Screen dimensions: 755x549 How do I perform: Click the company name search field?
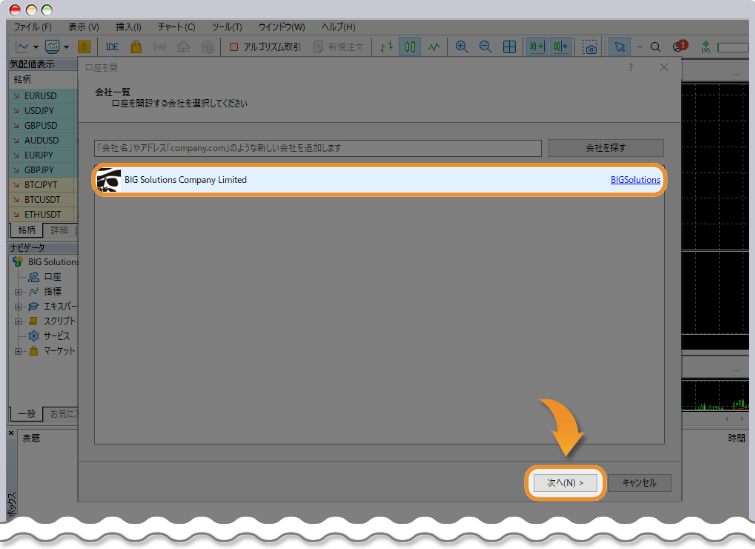[318, 148]
